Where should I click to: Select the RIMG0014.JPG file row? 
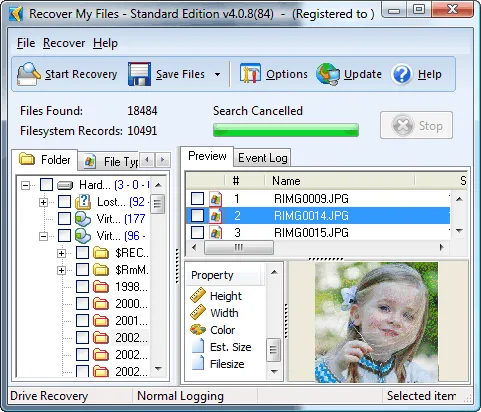(x=318, y=215)
